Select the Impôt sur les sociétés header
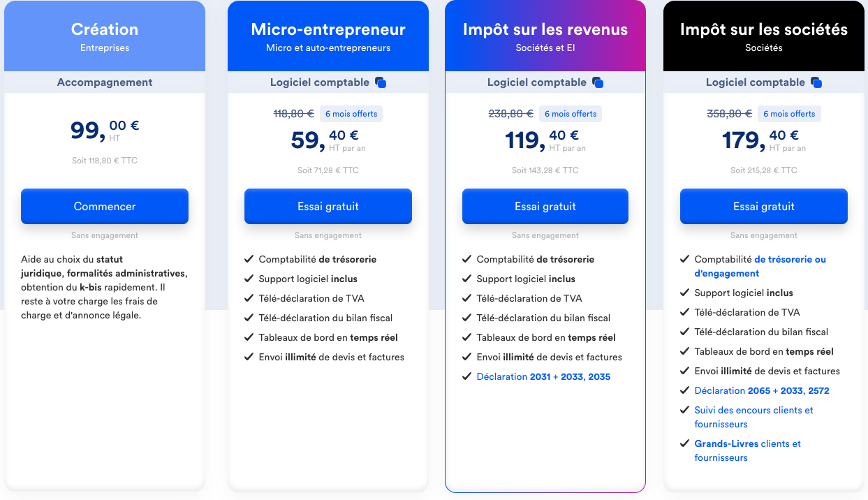The image size is (868, 500). tap(764, 36)
